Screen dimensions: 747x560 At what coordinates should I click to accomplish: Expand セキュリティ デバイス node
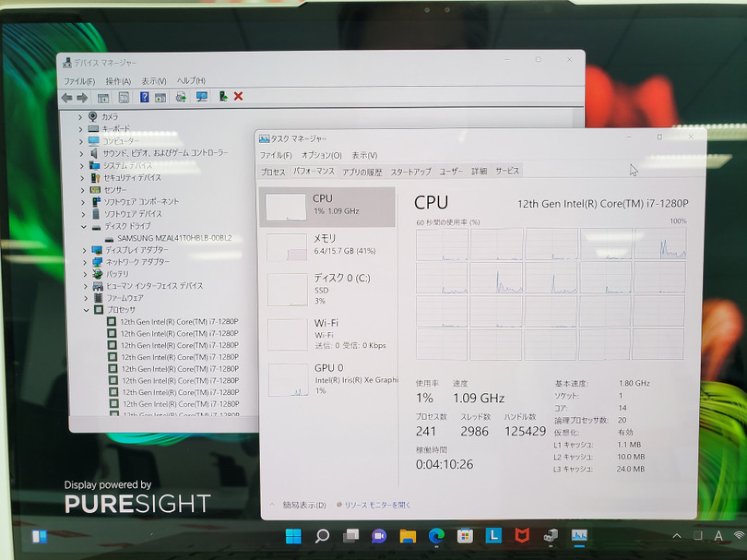click(82, 178)
